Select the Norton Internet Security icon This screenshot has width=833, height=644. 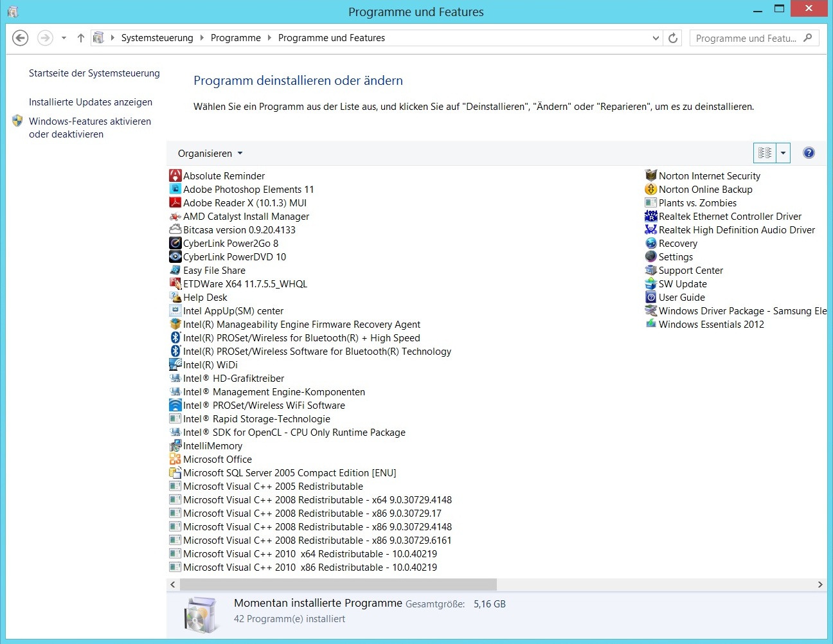pos(651,175)
